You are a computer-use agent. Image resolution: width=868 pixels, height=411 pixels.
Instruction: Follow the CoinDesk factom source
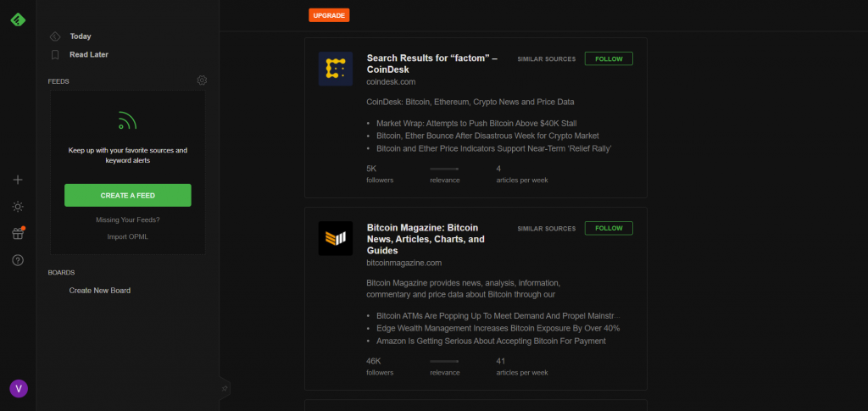(609, 58)
